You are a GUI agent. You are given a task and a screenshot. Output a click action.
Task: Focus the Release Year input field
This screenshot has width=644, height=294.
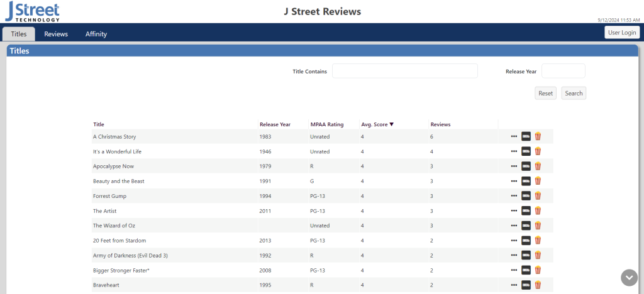563,71
